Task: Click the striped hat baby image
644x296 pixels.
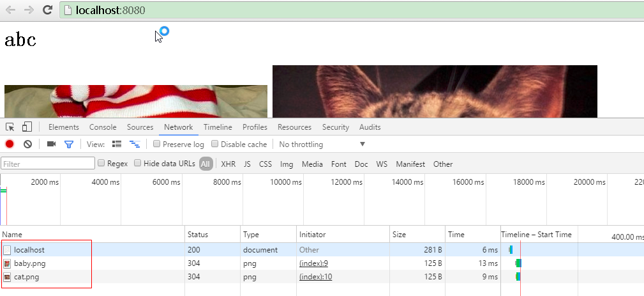Action: click(x=136, y=102)
